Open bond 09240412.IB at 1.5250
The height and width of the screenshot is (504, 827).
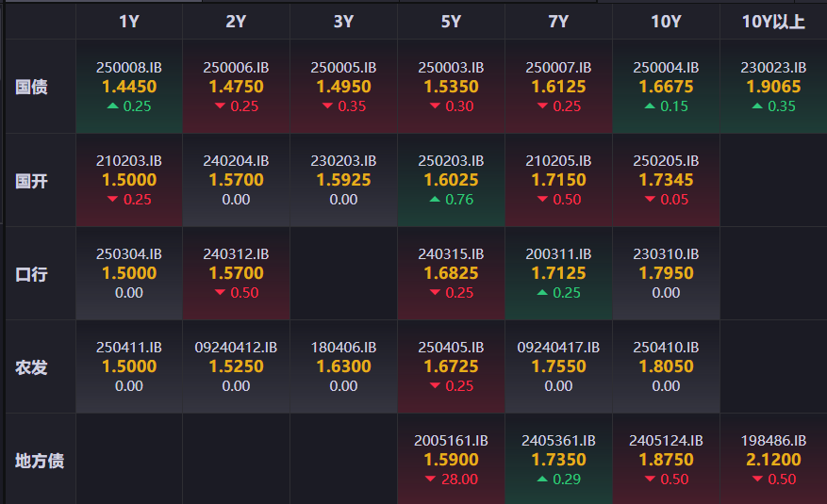coord(236,366)
